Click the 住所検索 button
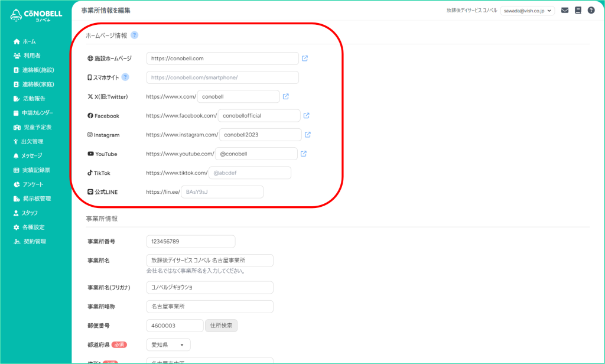605x364 pixels. click(221, 326)
